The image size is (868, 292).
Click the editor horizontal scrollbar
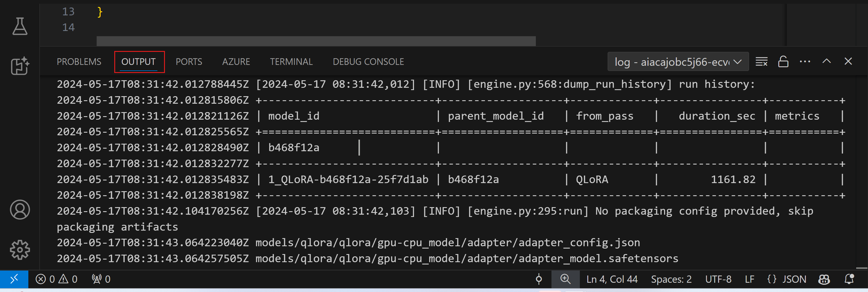pos(316,41)
